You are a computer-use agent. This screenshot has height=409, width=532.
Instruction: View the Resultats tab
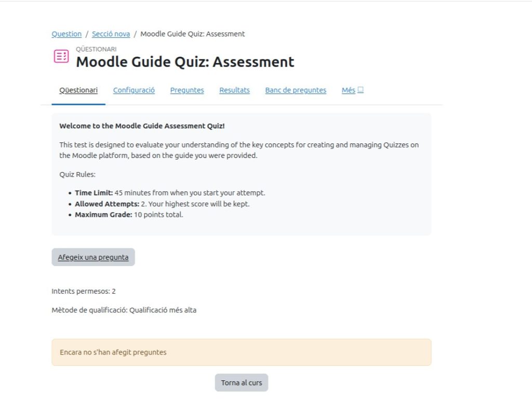pos(234,90)
